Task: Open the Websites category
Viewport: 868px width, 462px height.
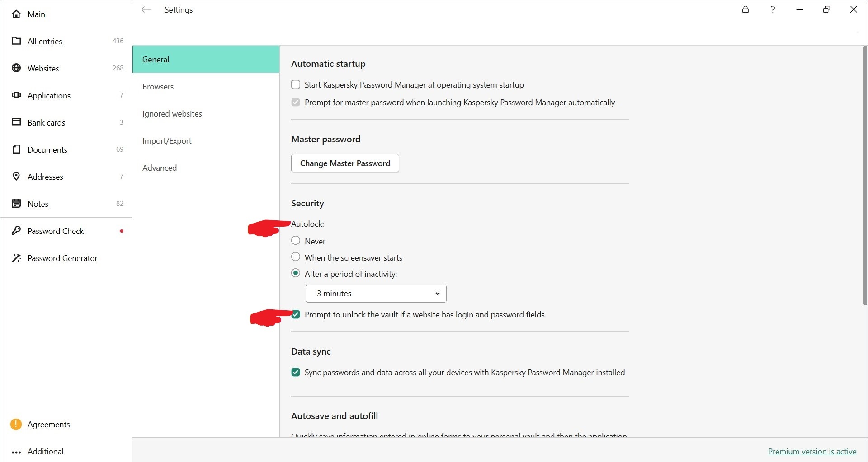Action: pos(66,68)
